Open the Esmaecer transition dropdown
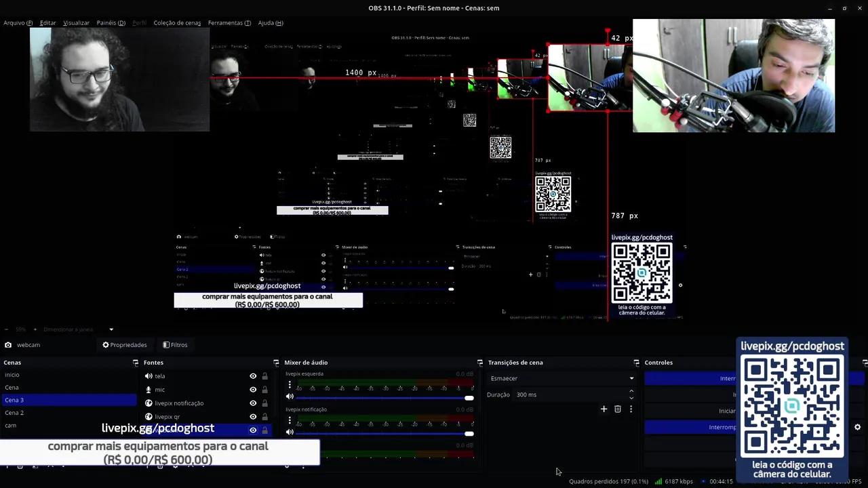 tap(561, 378)
